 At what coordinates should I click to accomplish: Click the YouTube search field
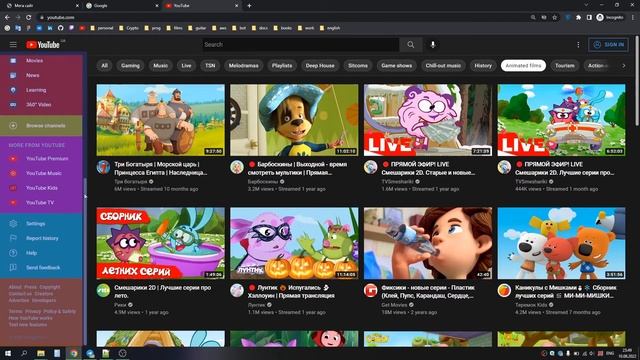point(301,44)
